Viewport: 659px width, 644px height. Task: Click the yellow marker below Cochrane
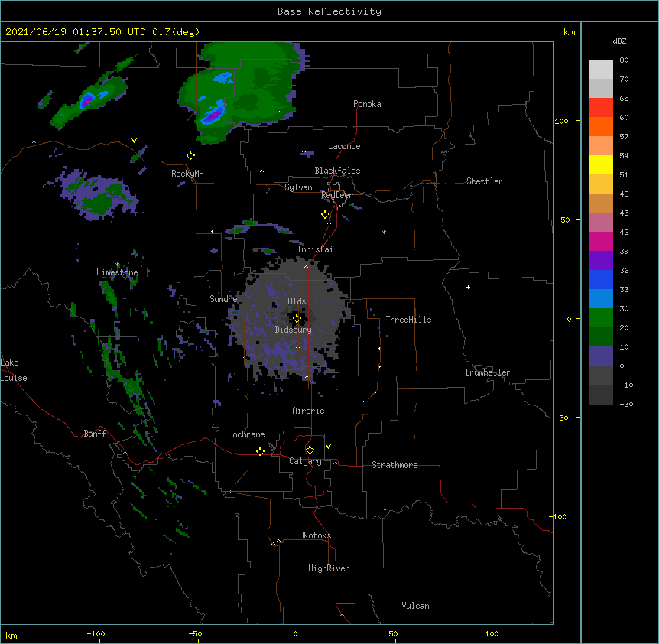coord(260,451)
